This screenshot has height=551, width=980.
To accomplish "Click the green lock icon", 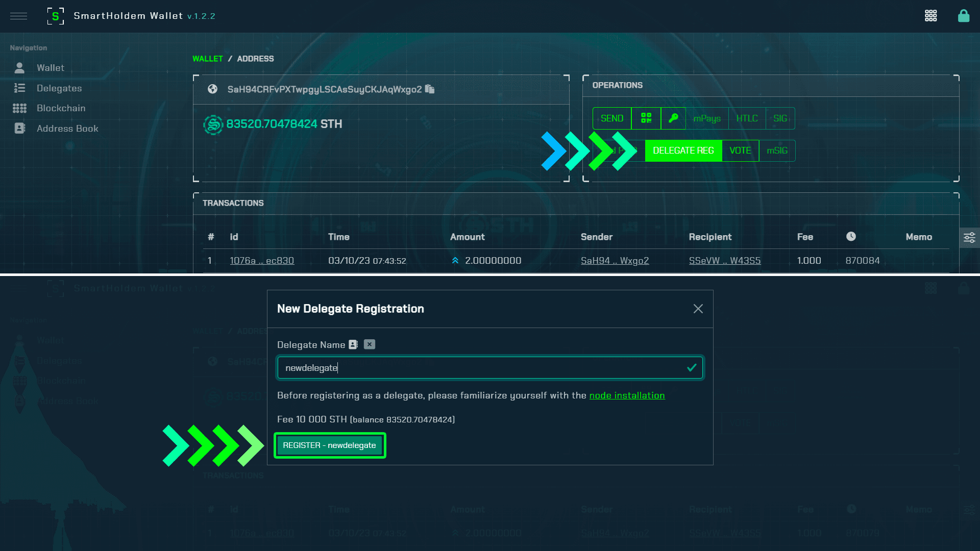I will coord(964,16).
